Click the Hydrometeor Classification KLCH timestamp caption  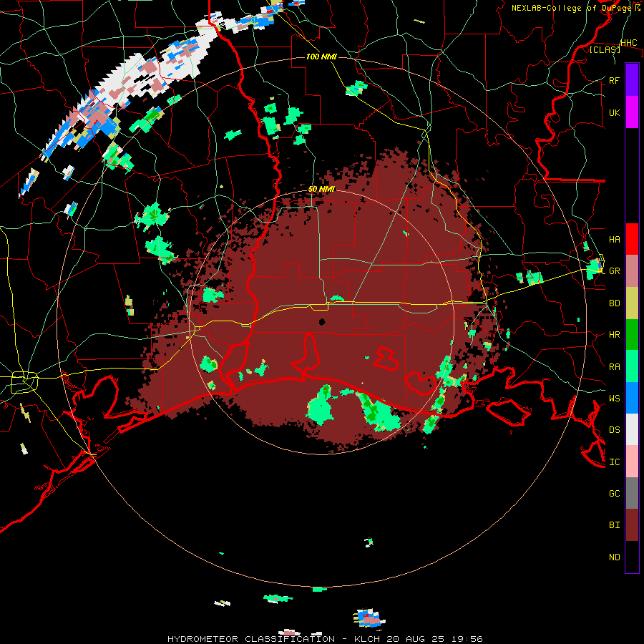point(325,639)
